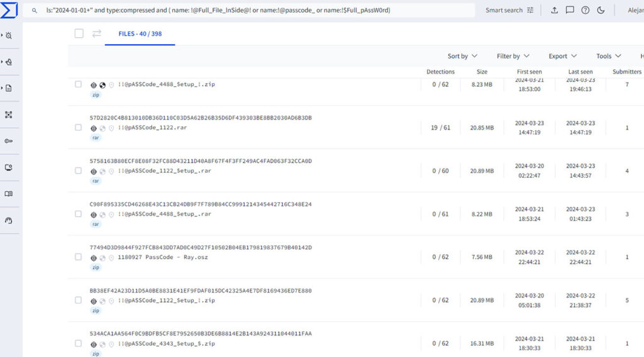Screen dimensions: 644x357
Task: Open the monitor sidebar icon
Action: (x=9, y=167)
